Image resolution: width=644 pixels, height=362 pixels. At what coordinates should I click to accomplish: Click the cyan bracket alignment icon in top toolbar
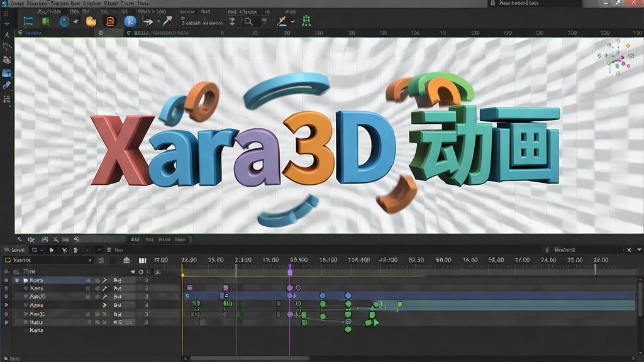point(28,21)
